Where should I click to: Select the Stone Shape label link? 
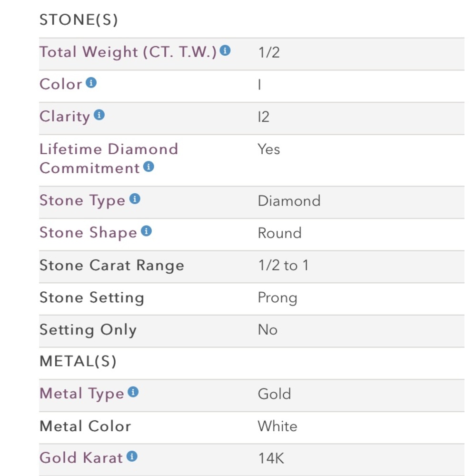pyautogui.click(x=88, y=233)
